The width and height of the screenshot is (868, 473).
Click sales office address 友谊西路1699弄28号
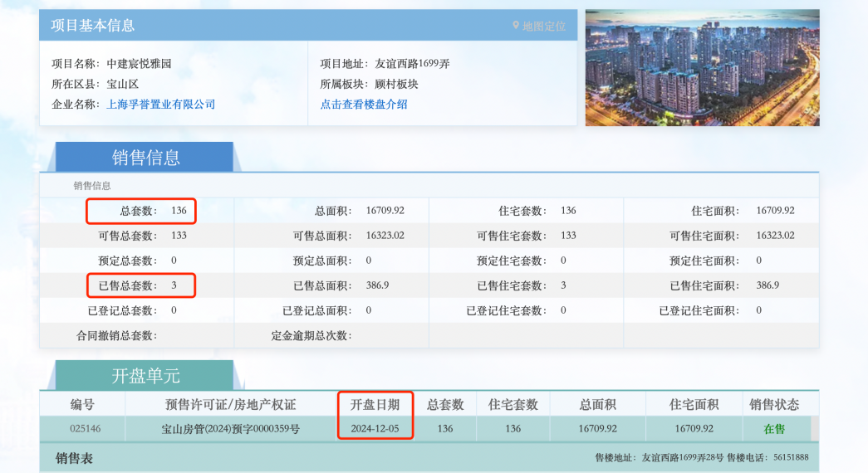coord(683,457)
